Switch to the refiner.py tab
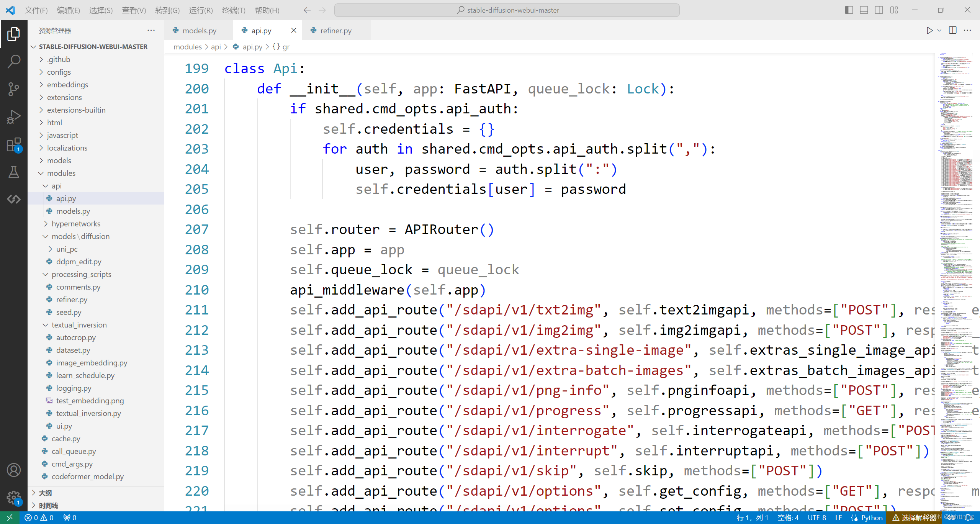This screenshot has width=980, height=524. coord(335,31)
